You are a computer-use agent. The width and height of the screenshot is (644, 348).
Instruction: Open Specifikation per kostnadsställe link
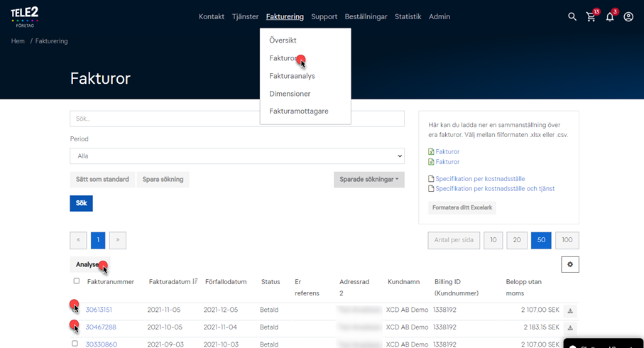coord(480,179)
